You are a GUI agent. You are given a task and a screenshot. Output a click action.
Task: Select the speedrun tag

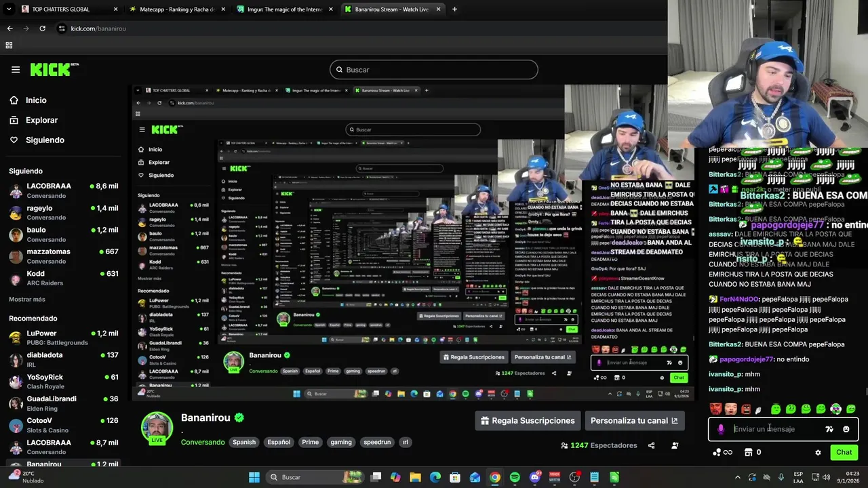377,442
